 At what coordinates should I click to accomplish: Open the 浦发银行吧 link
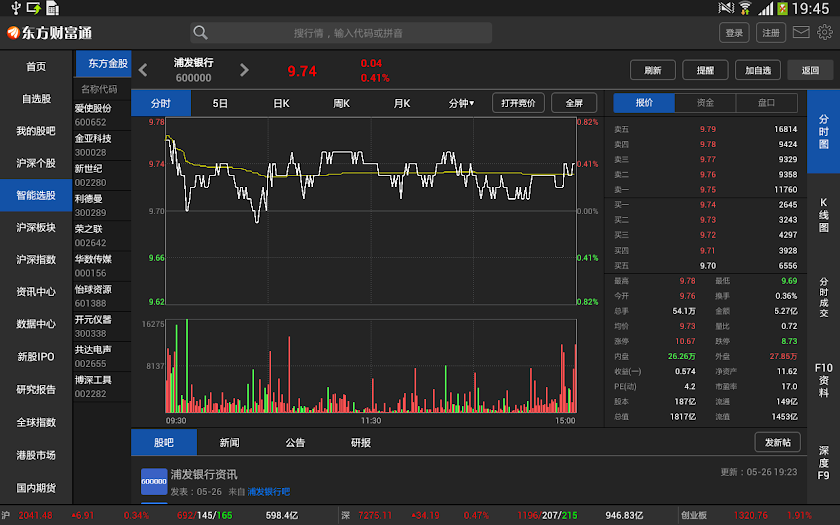[x=268, y=492]
